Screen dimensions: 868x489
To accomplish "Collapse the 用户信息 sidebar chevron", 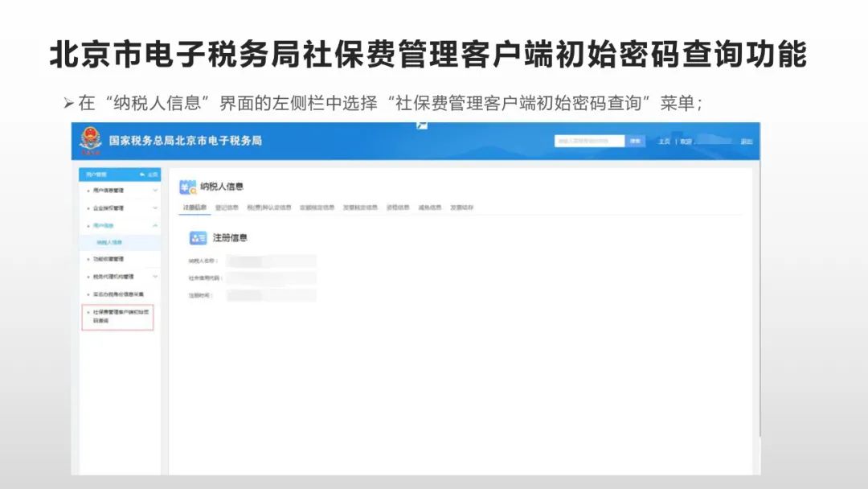I will coord(155,225).
